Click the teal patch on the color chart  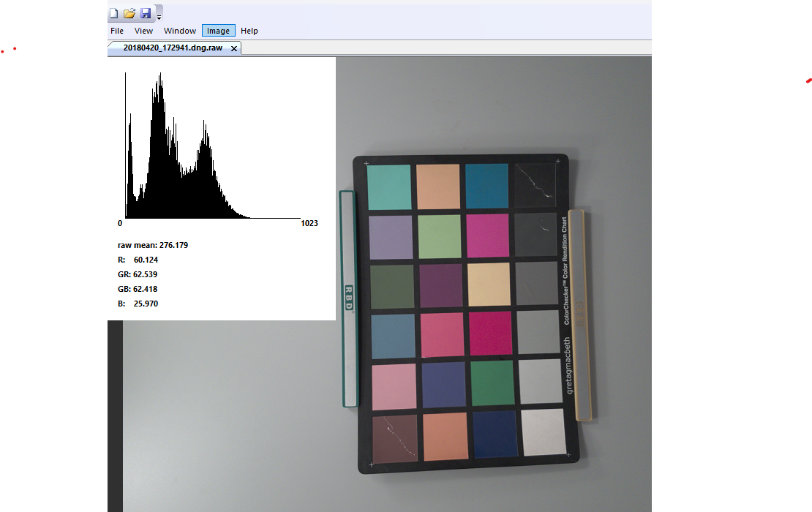pos(389,187)
